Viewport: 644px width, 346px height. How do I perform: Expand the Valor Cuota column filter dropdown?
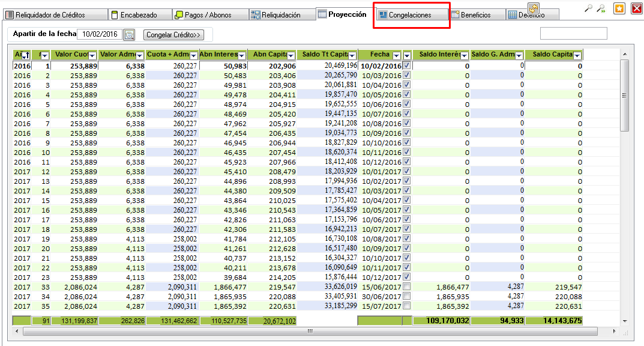click(92, 56)
